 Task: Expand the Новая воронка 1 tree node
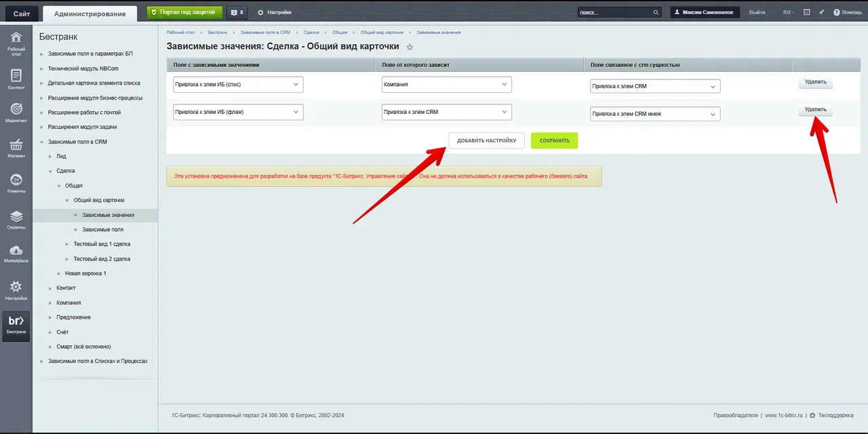pyautogui.click(x=59, y=273)
